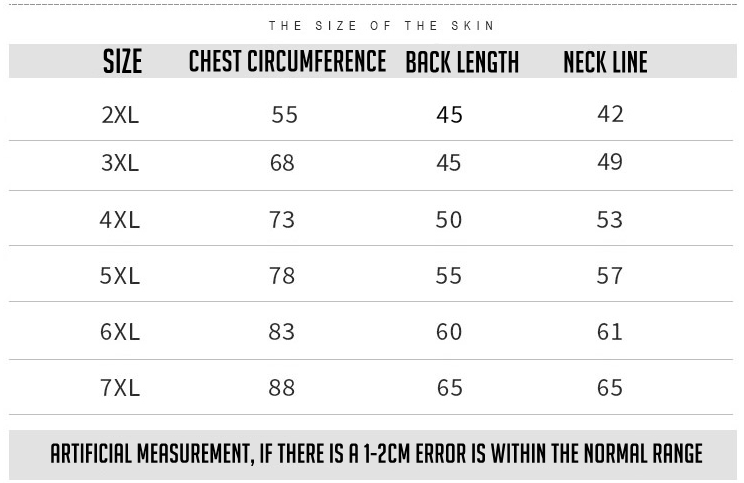Select the 7XL size row label
Image resolution: width=744 pixels, height=483 pixels.
(120, 388)
